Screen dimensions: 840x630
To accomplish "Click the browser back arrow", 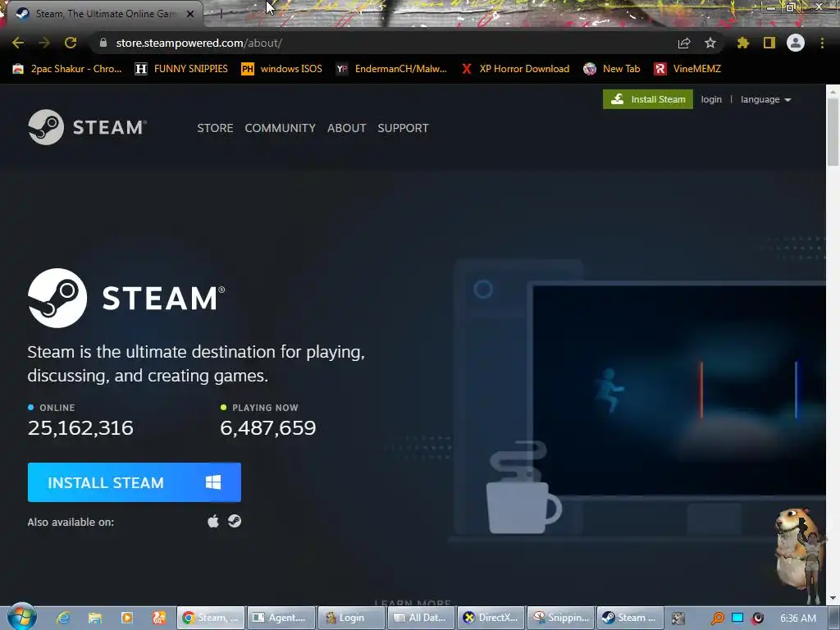I will click(18, 43).
